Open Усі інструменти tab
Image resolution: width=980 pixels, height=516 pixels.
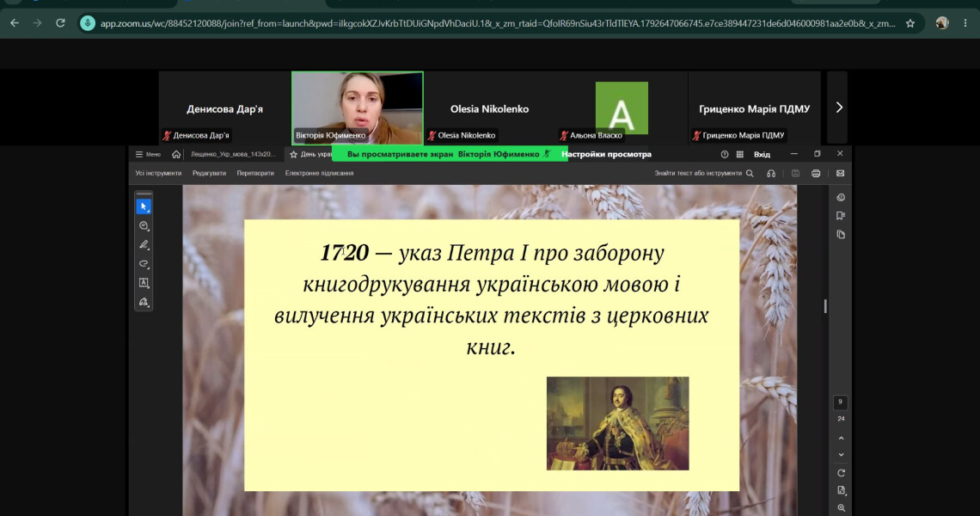coord(158,173)
